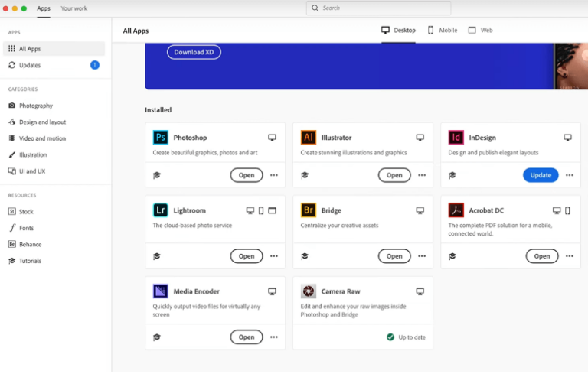Switch to the Mobile tab
588x374 pixels.
(x=442, y=31)
